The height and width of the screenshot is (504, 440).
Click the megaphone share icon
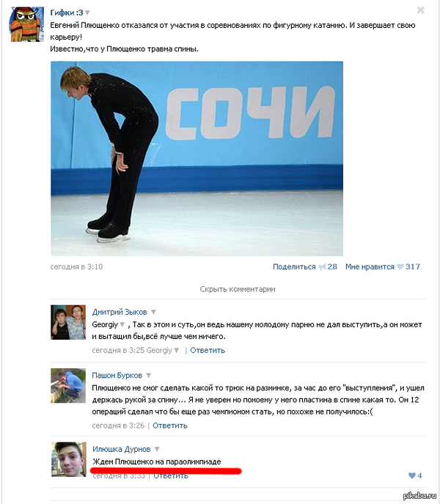[322, 267]
